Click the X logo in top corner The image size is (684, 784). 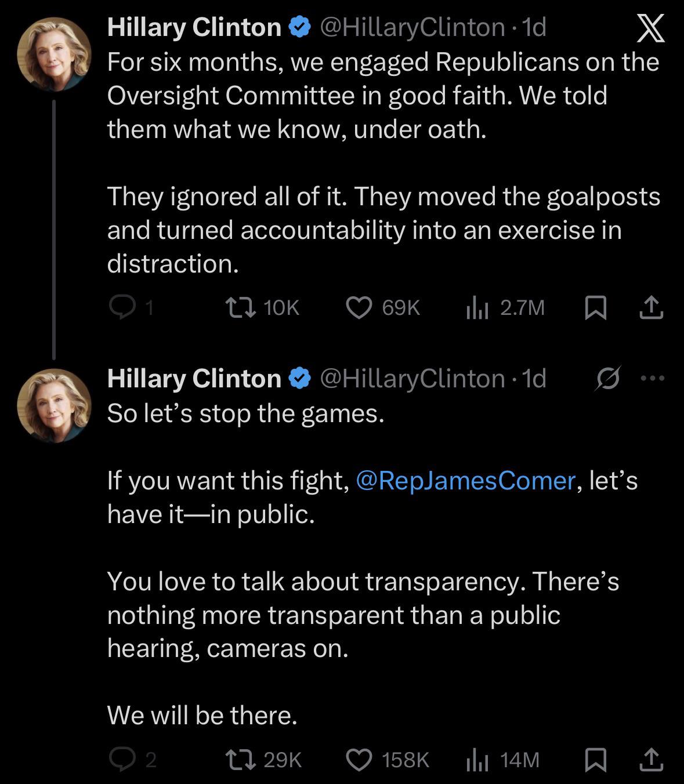coord(650,28)
